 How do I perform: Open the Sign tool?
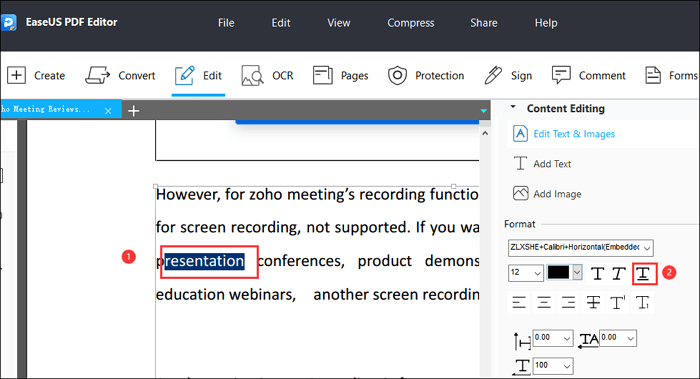coord(508,75)
